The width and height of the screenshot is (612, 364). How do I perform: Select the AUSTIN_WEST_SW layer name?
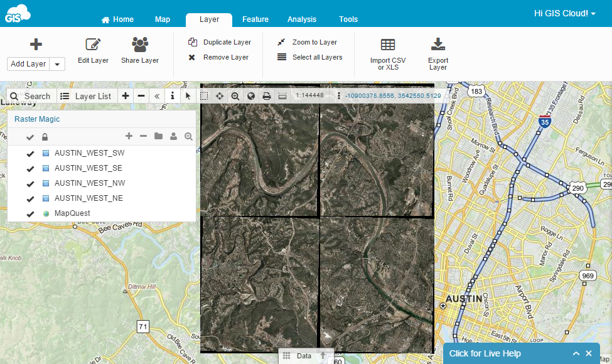(89, 153)
